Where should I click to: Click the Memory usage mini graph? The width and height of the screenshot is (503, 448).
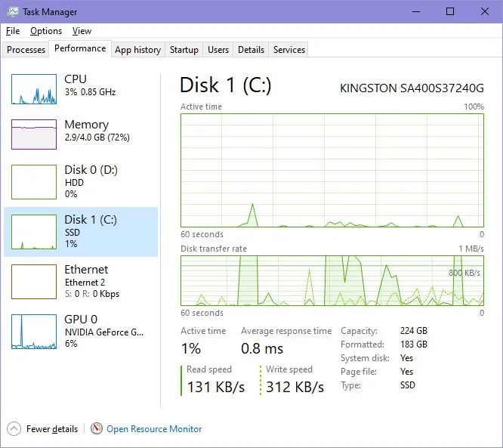(34, 134)
